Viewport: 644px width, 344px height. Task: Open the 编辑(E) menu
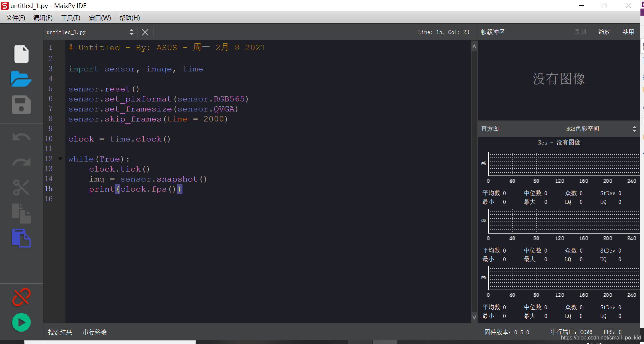click(x=43, y=18)
